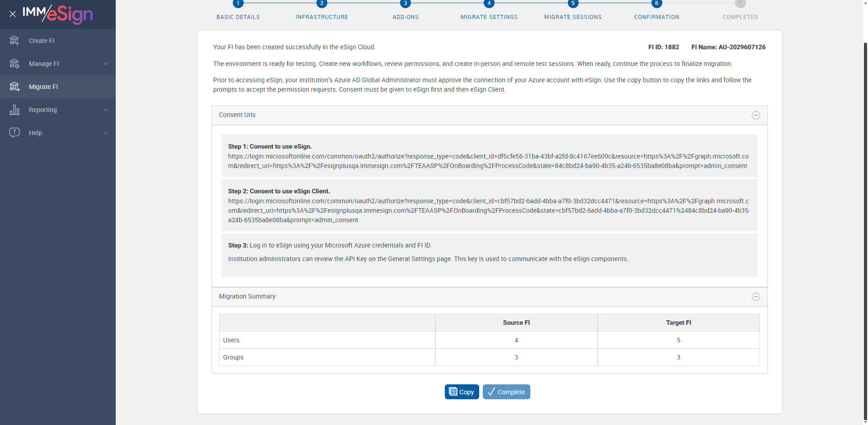Click the Migrate FI bank arrow icon
Screen dimensions: 868x425
click(14, 87)
